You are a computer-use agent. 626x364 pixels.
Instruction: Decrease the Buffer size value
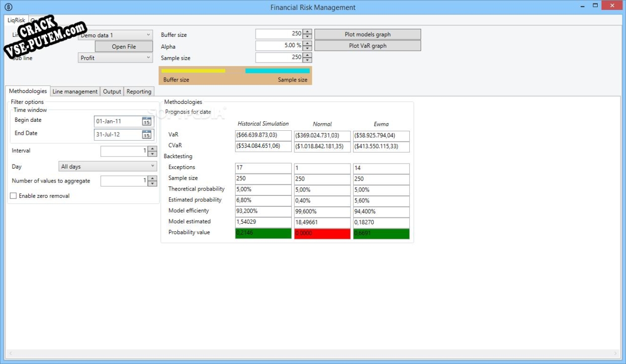(307, 37)
